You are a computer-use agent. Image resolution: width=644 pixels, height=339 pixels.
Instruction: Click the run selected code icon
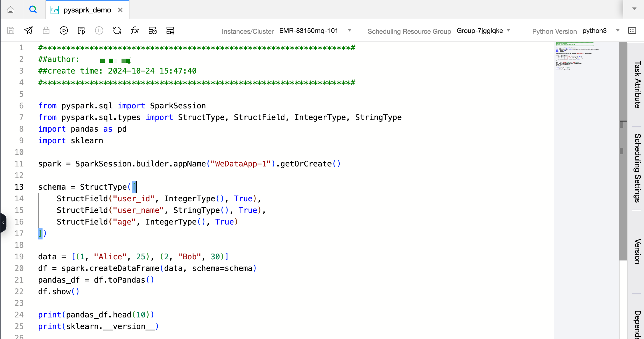(81, 30)
